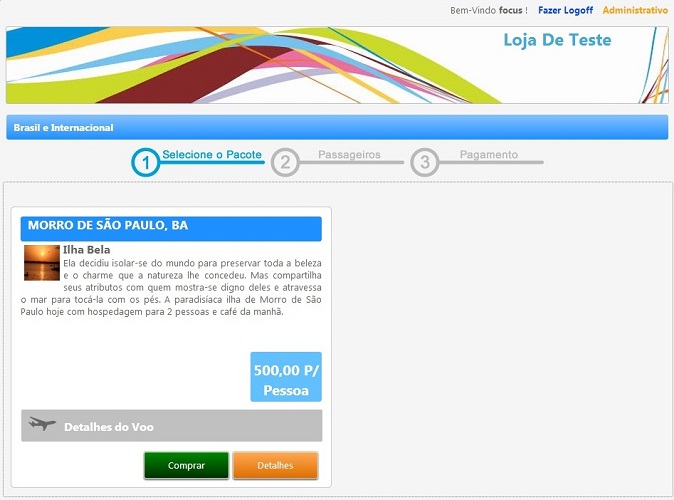Click the Loja De Teste store title
674x500 pixels.
557,40
